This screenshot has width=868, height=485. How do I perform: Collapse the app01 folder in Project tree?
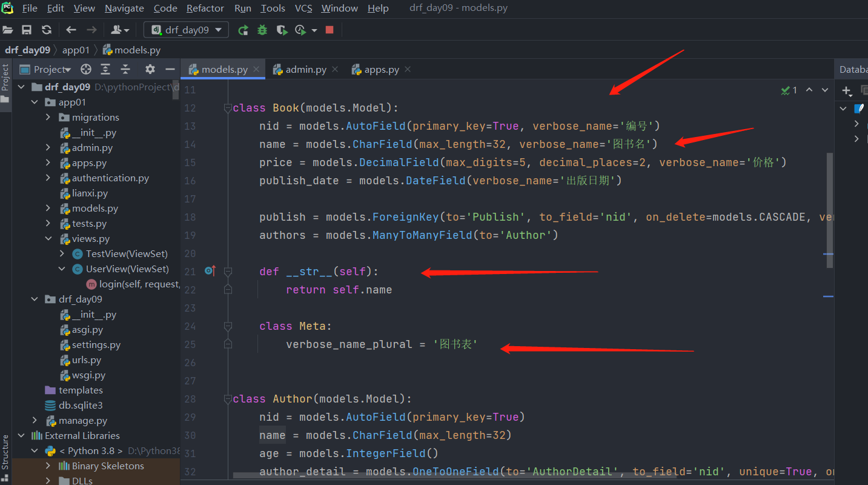(35, 102)
